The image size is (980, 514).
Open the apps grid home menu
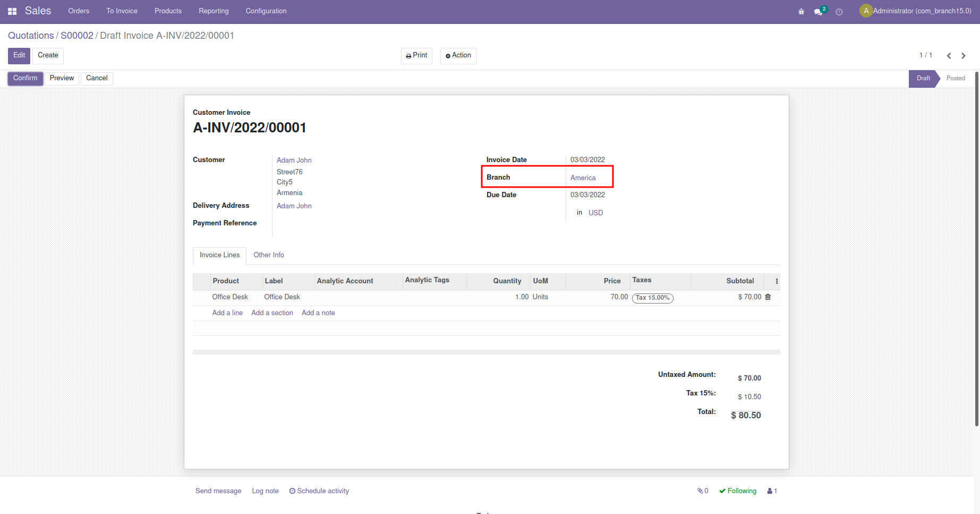(x=12, y=11)
